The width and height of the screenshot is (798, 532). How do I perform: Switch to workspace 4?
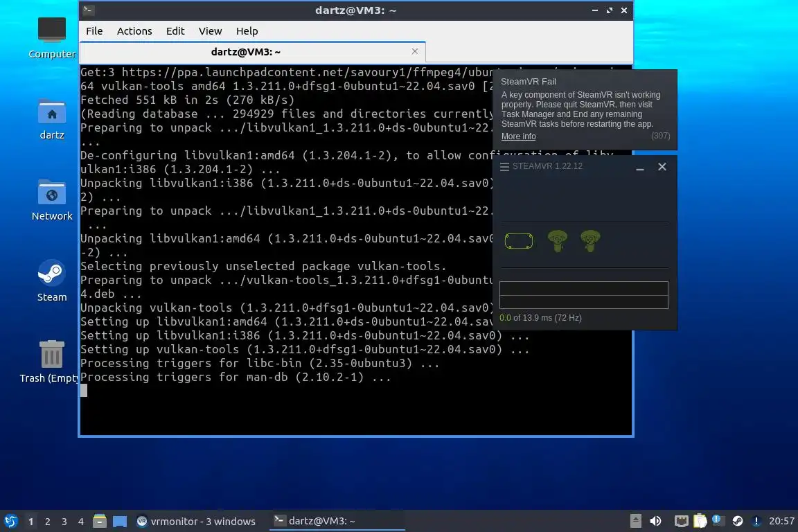click(81, 522)
